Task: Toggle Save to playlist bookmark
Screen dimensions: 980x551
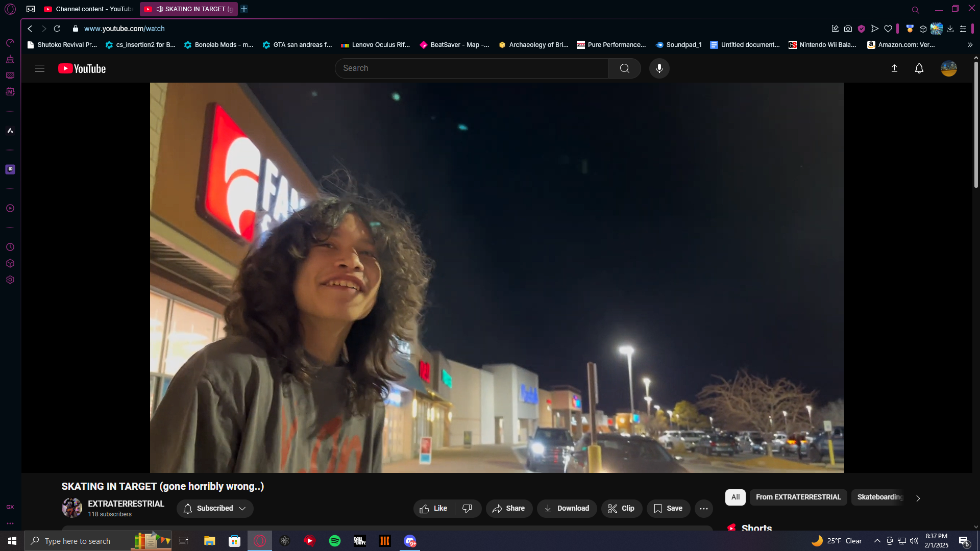Action: (668, 508)
